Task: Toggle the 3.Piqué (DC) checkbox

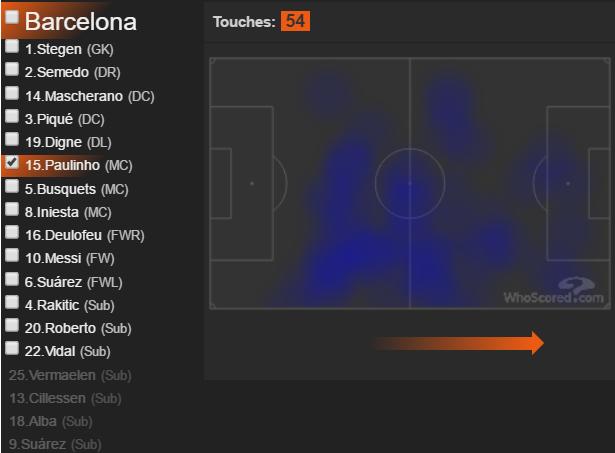Action: pyautogui.click(x=11, y=117)
